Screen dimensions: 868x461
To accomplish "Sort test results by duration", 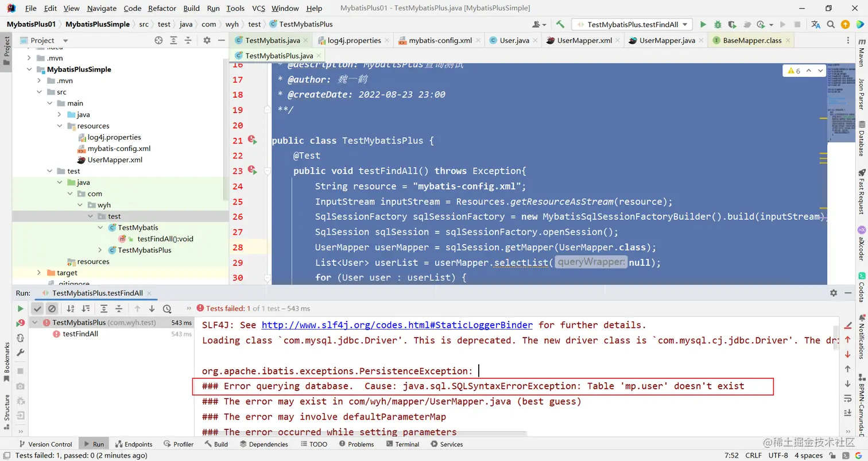I will pyautogui.click(x=86, y=308).
